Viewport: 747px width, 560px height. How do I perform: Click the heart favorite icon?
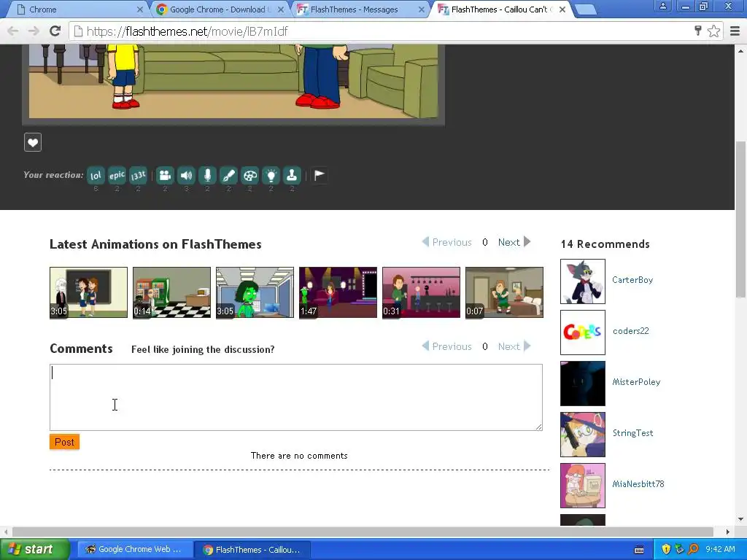click(x=33, y=142)
